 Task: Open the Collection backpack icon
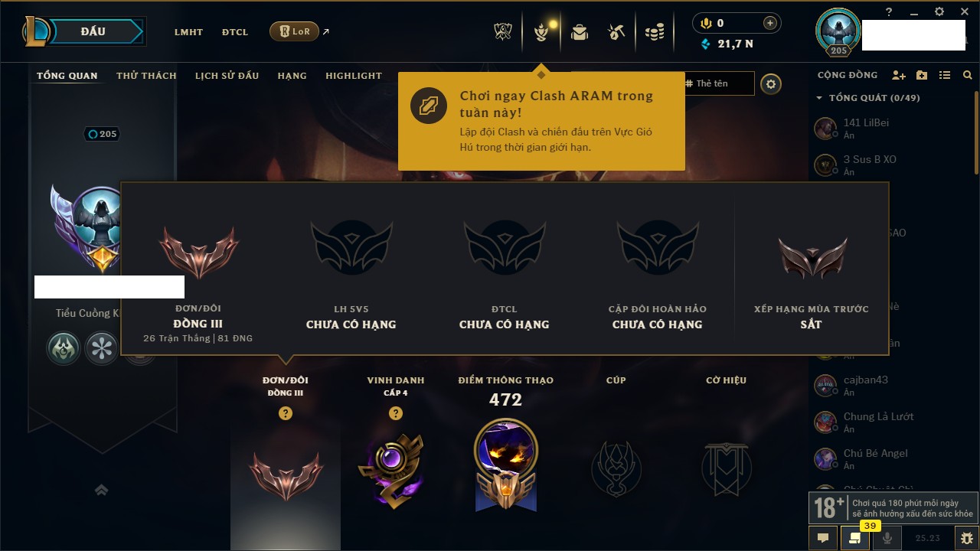580,31
